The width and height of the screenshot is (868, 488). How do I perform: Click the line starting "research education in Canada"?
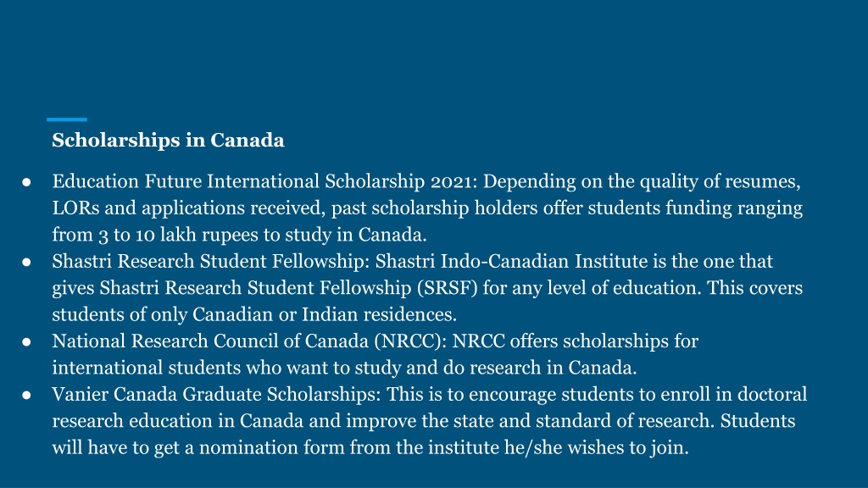[424, 420]
